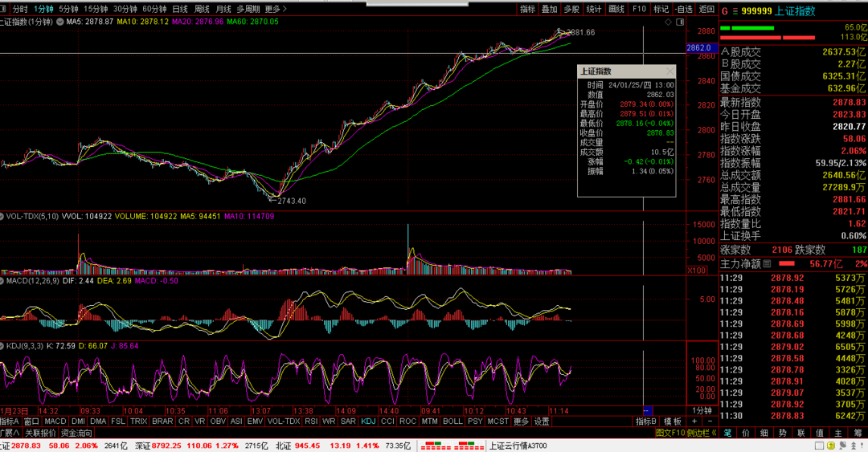
Task: Open 图文F10 link
Action: pos(670,434)
